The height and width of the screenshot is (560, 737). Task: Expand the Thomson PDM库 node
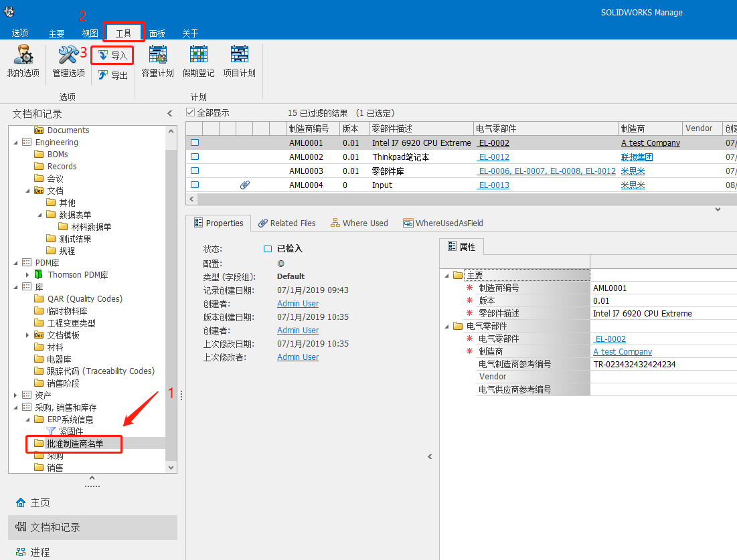point(27,275)
